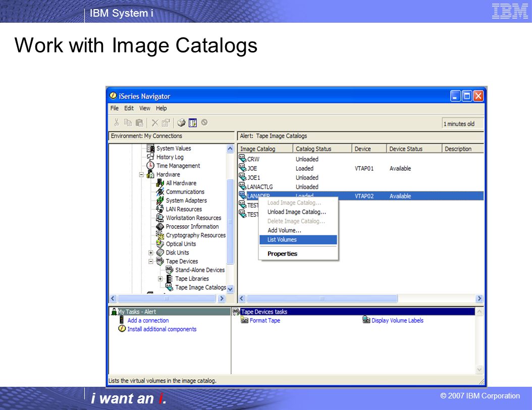Click VTAP01 device cell for JOE

click(364, 168)
